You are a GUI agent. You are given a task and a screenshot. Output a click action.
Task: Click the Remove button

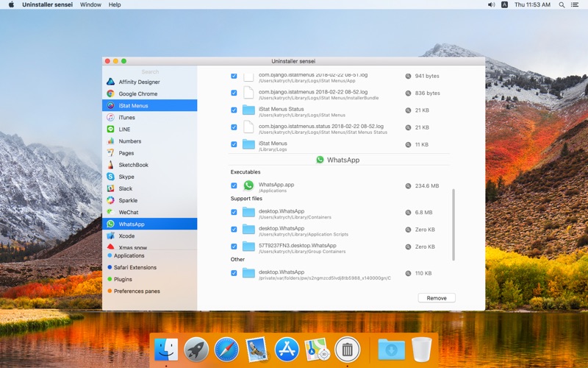[437, 298]
